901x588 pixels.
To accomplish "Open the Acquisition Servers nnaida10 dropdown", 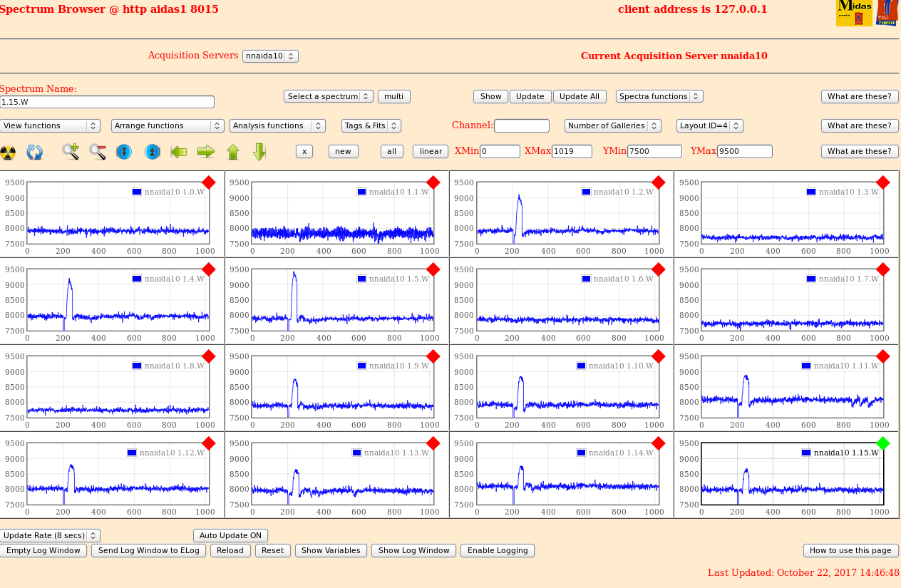I will pyautogui.click(x=270, y=56).
